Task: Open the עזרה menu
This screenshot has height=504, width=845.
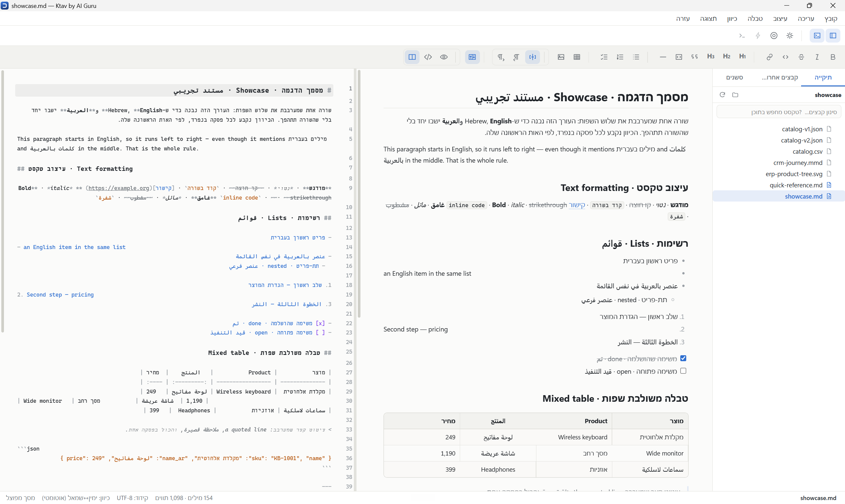Action: coord(683,19)
